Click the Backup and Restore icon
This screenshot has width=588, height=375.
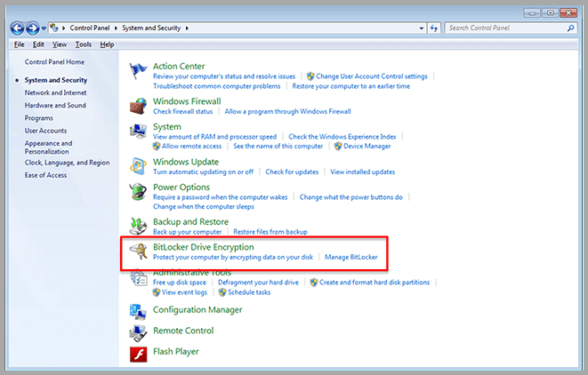point(138,225)
